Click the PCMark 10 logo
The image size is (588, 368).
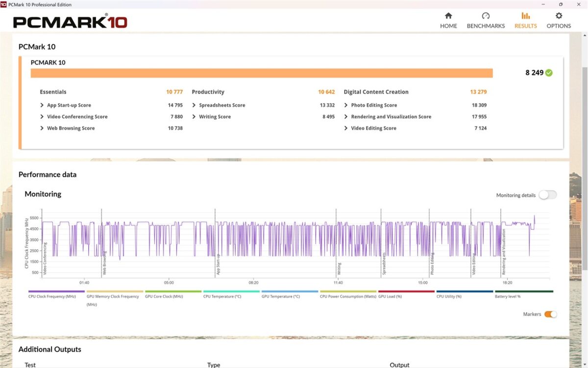click(x=70, y=22)
